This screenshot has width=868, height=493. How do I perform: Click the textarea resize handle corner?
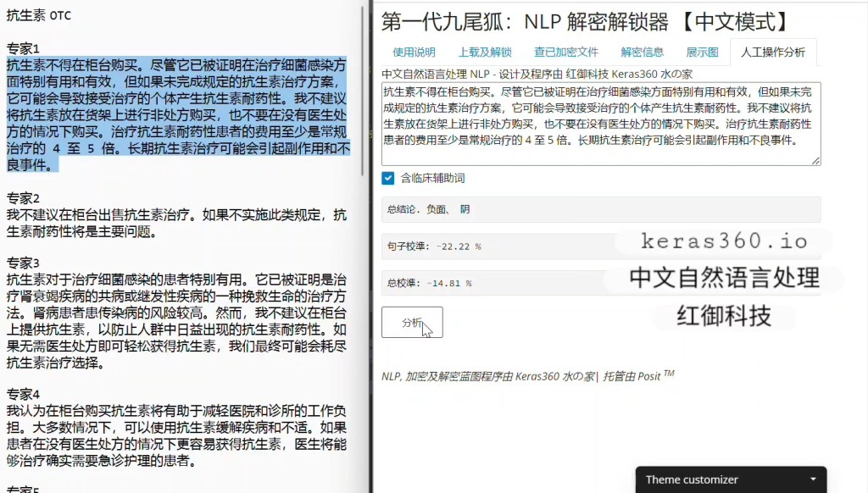click(x=816, y=160)
